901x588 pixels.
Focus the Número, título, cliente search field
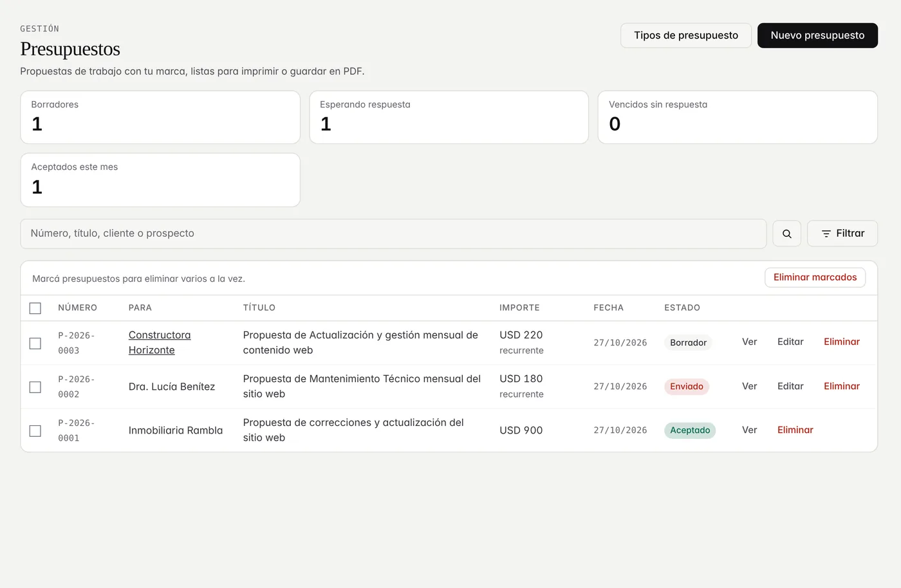393,234
